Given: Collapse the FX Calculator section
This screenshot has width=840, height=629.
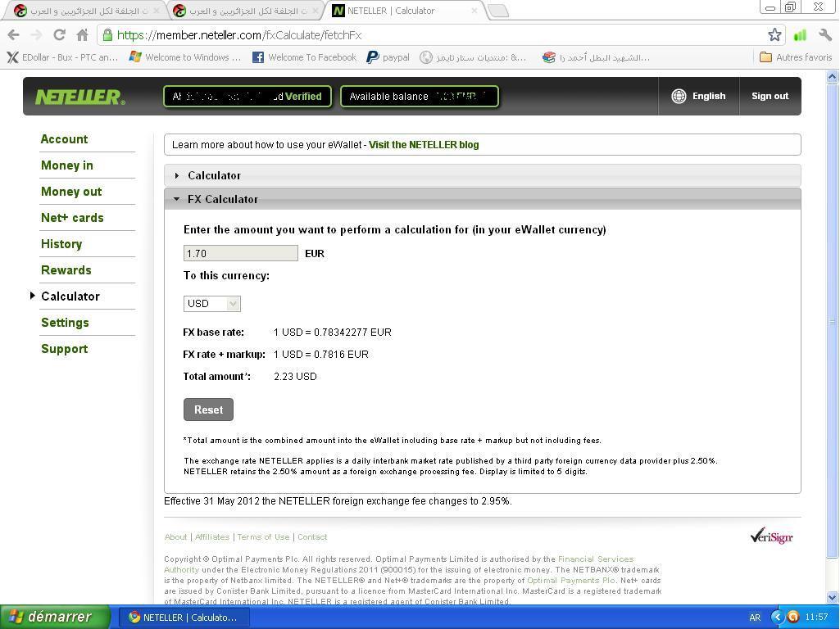Looking at the screenshot, I should 483,199.
